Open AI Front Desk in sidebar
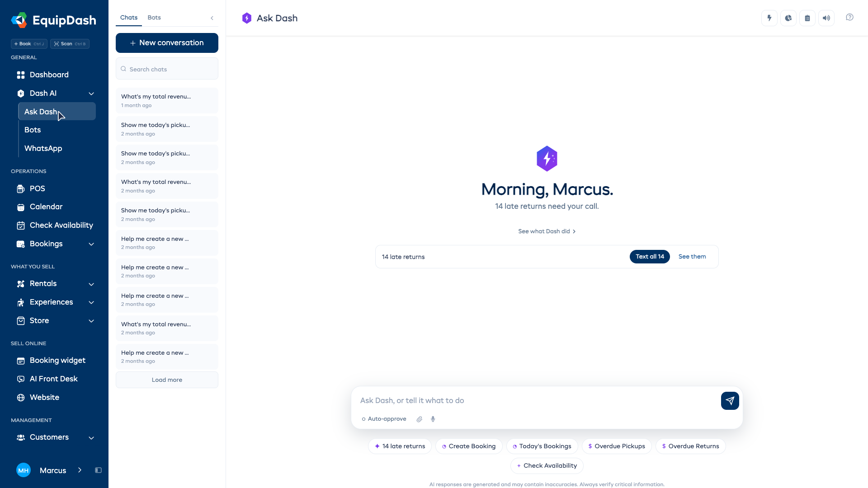The height and width of the screenshot is (488, 868). tap(54, 379)
